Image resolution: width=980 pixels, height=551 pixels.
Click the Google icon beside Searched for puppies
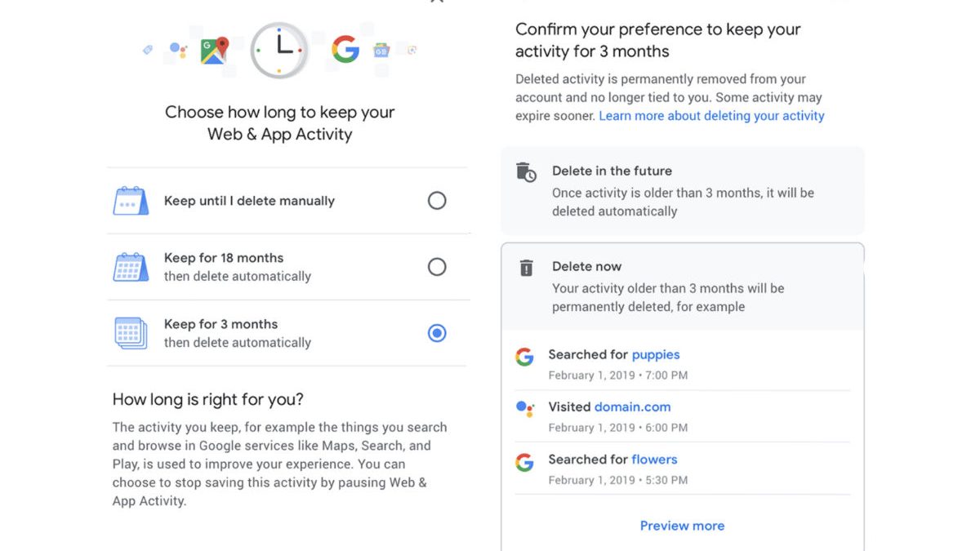point(524,357)
